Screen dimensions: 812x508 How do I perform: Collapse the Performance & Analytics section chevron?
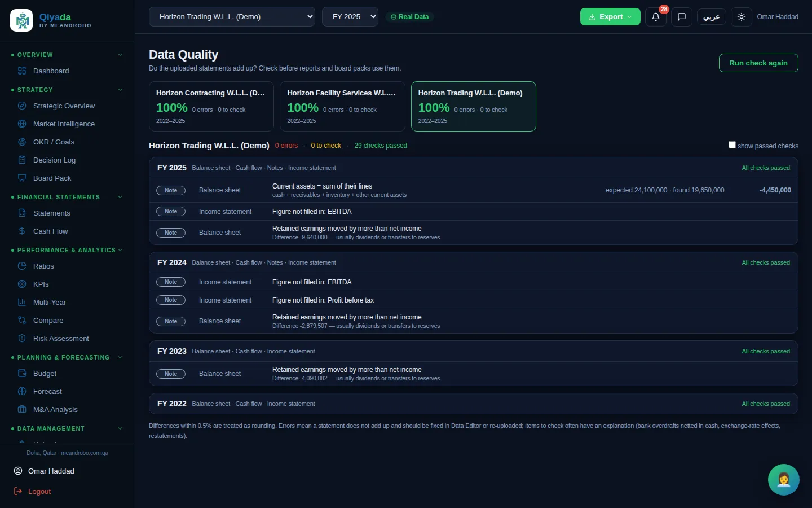click(120, 251)
